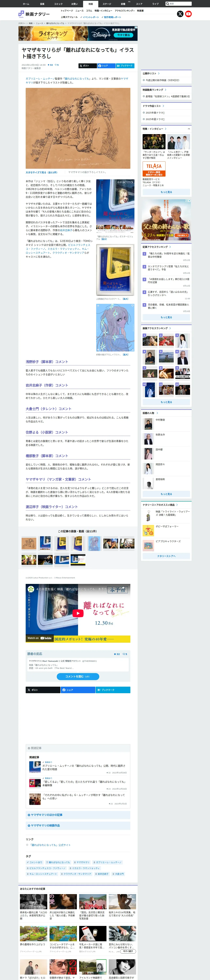The image size is (210, 980).
Task: Open 画像アクセスランキング sidebar heading
Action: 157,328
